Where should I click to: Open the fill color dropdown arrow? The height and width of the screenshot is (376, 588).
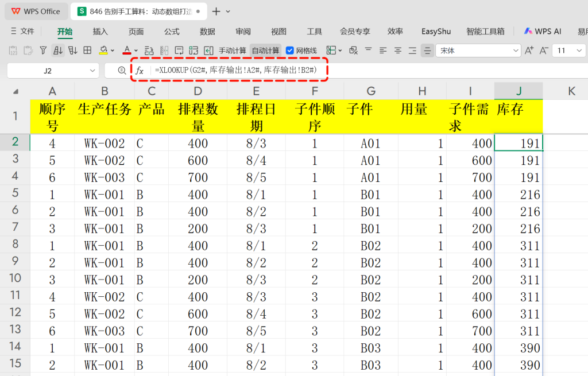[112, 51]
